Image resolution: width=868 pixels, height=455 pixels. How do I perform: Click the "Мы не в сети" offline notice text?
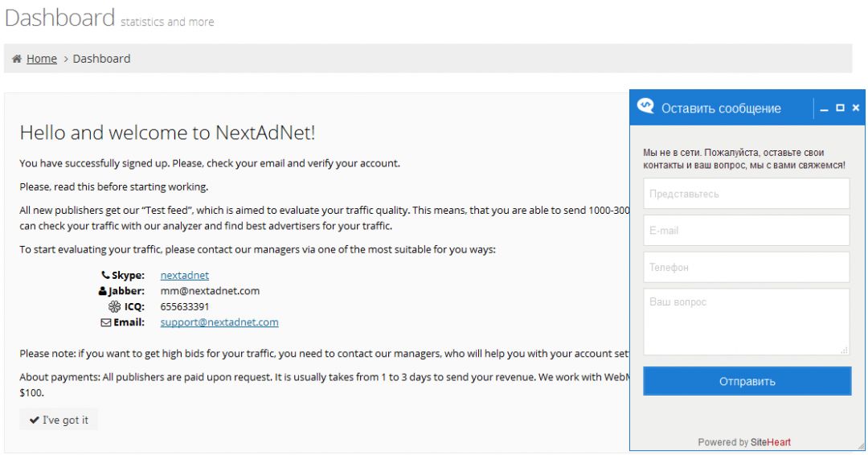click(744, 158)
